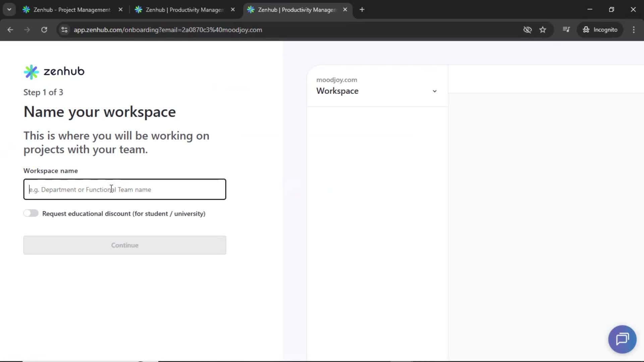This screenshot has width=644, height=362.
Task: Bookmark this page with the star icon
Action: (543, 30)
